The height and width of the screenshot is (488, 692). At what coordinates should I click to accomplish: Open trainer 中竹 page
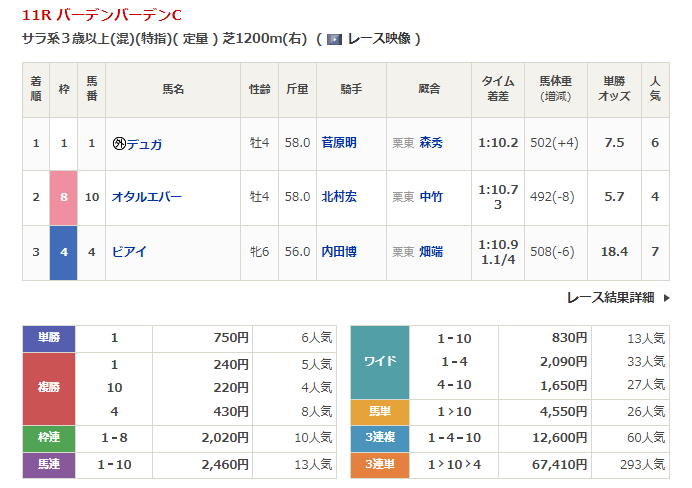coord(431,197)
